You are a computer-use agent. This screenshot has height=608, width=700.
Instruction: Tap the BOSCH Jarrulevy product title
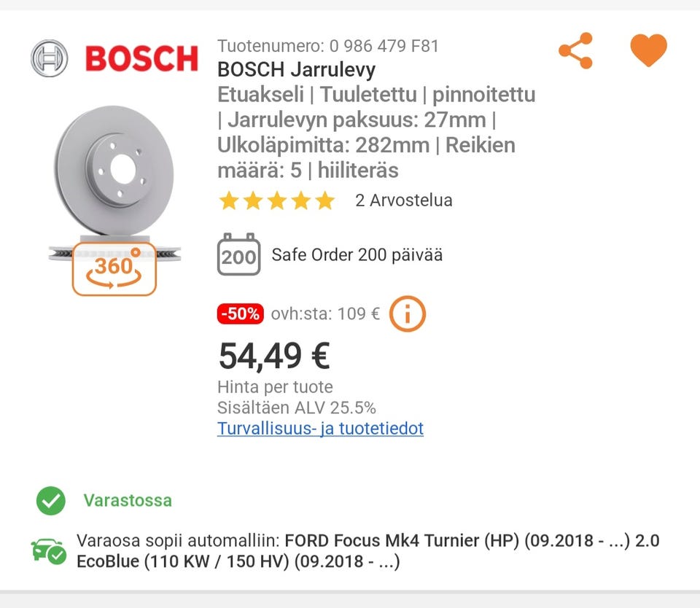pyautogui.click(x=297, y=70)
